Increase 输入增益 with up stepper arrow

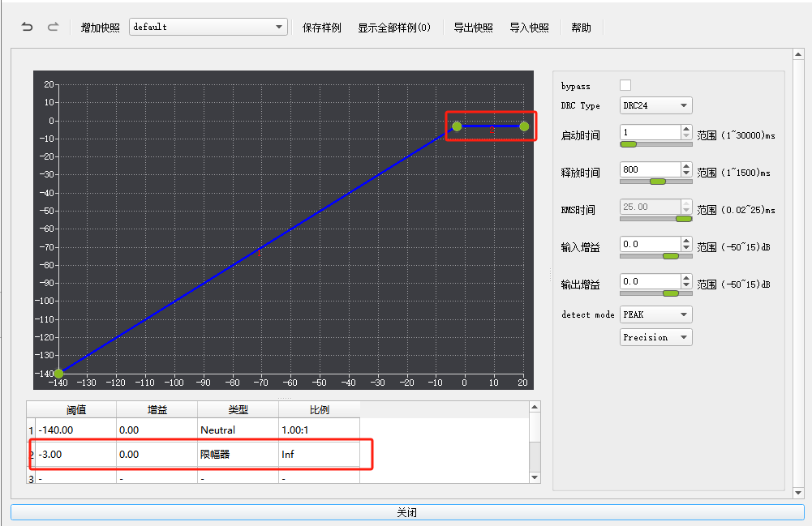coord(686,241)
